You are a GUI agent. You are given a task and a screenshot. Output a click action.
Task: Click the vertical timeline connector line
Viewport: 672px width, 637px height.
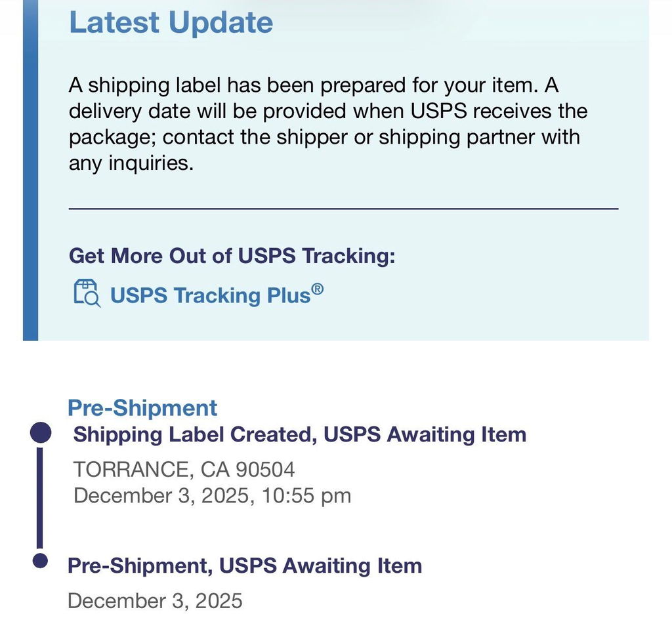coord(40,498)
